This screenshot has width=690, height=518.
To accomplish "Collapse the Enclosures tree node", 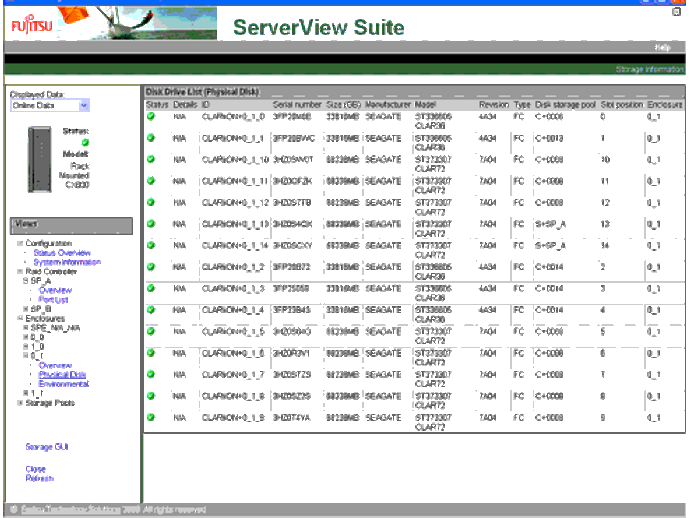I will 20,318.
